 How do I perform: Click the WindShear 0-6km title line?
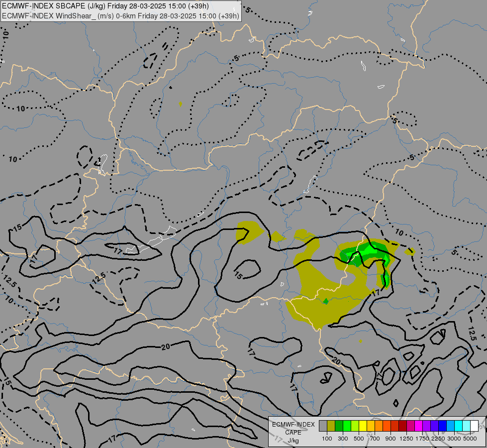(120, 15)
